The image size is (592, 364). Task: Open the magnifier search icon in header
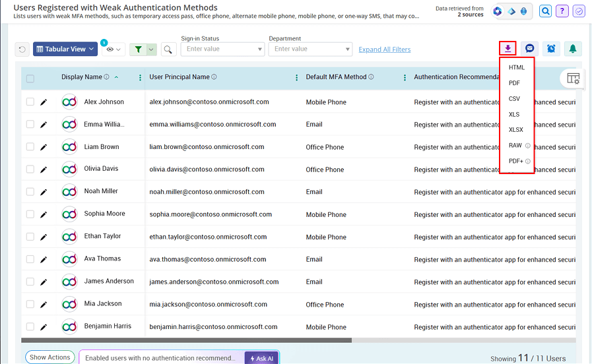click(x=545, y=11)
